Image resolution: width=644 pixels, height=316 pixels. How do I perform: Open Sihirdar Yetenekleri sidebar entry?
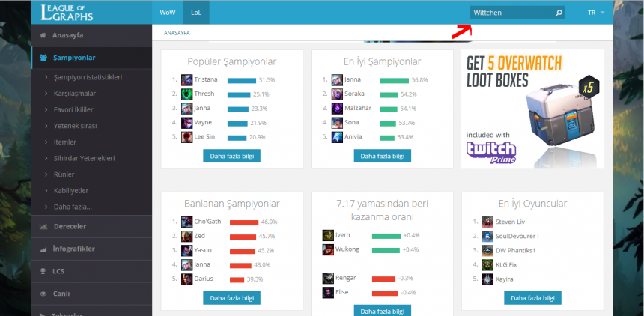click(x=84, y=158)
